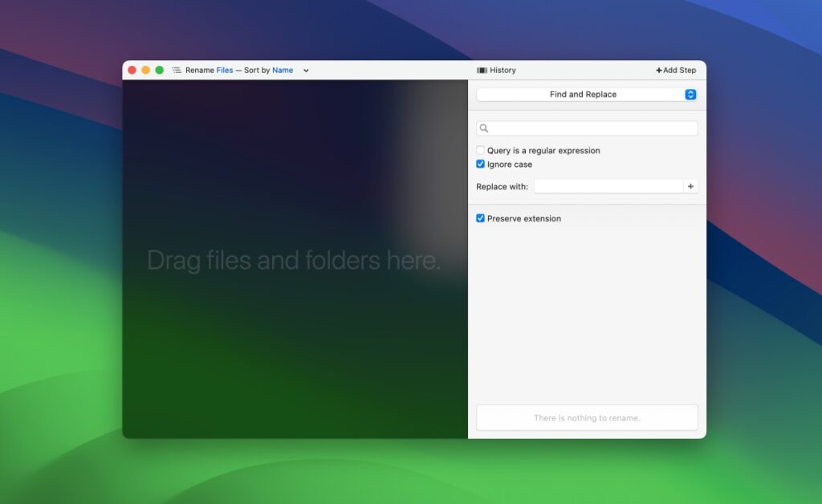Screen dimensions: 822x504
Task: Expand the chevron after Sort by Name
Action: click(305, 70)
